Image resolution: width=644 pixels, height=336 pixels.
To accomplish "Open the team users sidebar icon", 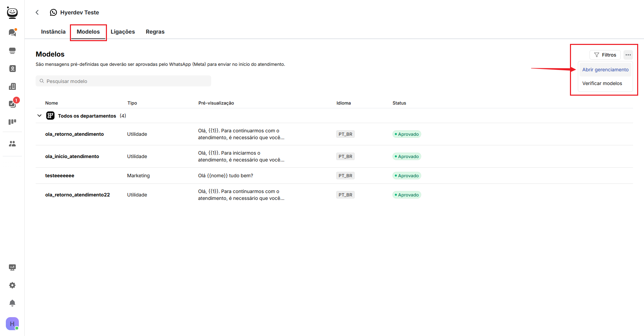I will coord(12,144).
